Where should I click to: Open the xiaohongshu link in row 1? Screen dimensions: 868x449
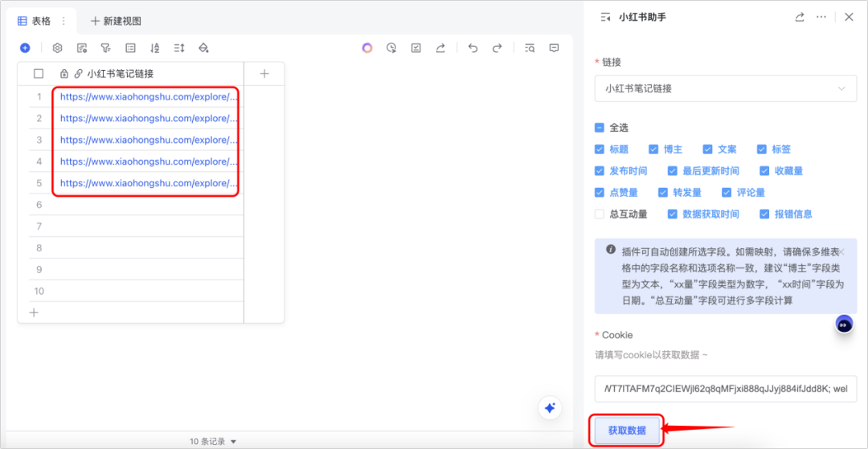pos(149,96)
